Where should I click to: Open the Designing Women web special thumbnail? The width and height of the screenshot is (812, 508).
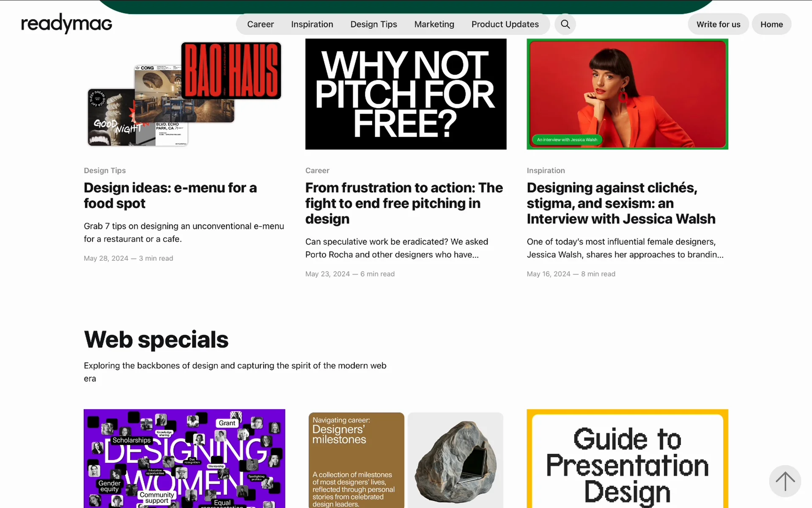(x=184, y=458)
